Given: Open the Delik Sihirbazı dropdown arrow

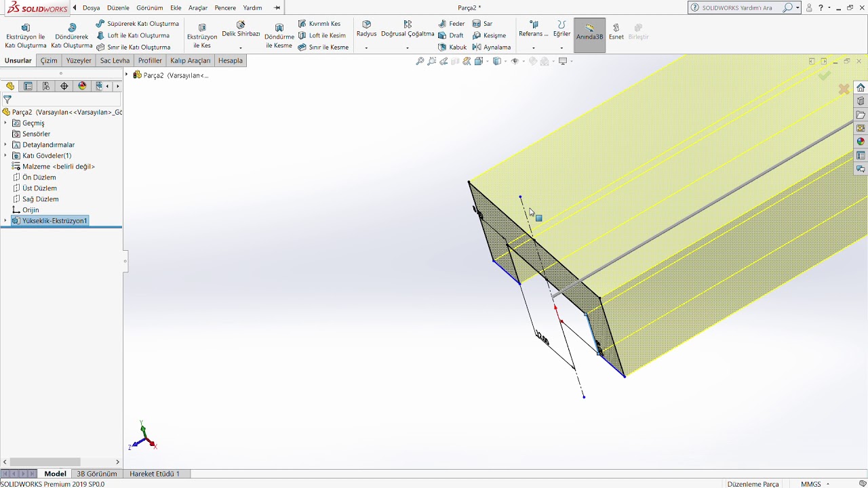Looking at the screenshot, I should click(241, 47).
